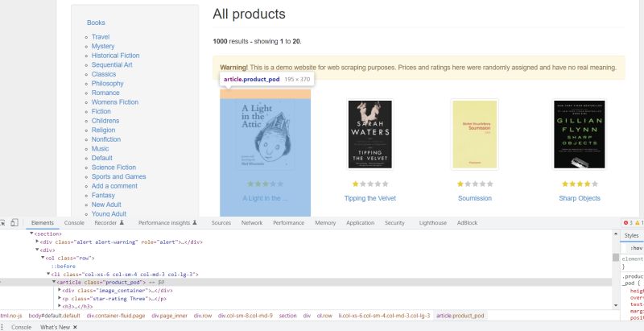644x331 pixels.
Task: Open the Network tab
Action: 252,222
